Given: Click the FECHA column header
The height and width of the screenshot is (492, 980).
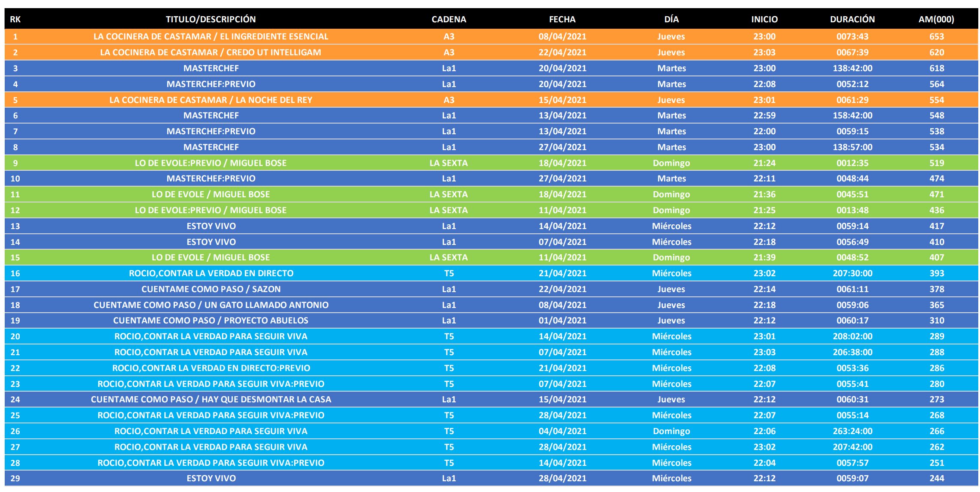Looking at the screenshot, I should 562,19.
